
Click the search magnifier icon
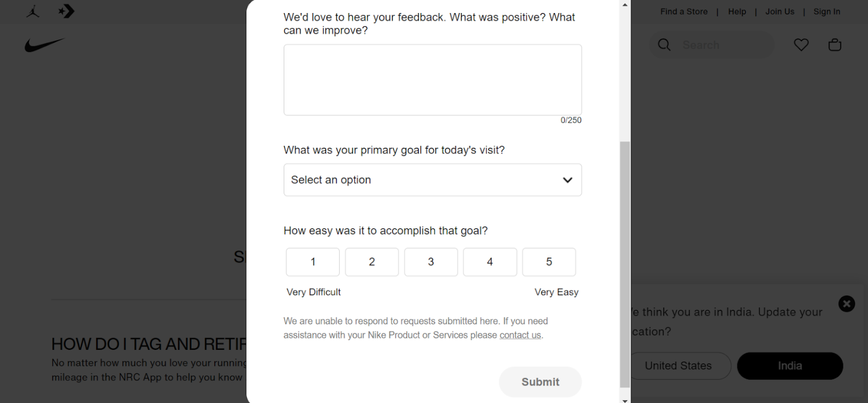click(x=665, y=45)
